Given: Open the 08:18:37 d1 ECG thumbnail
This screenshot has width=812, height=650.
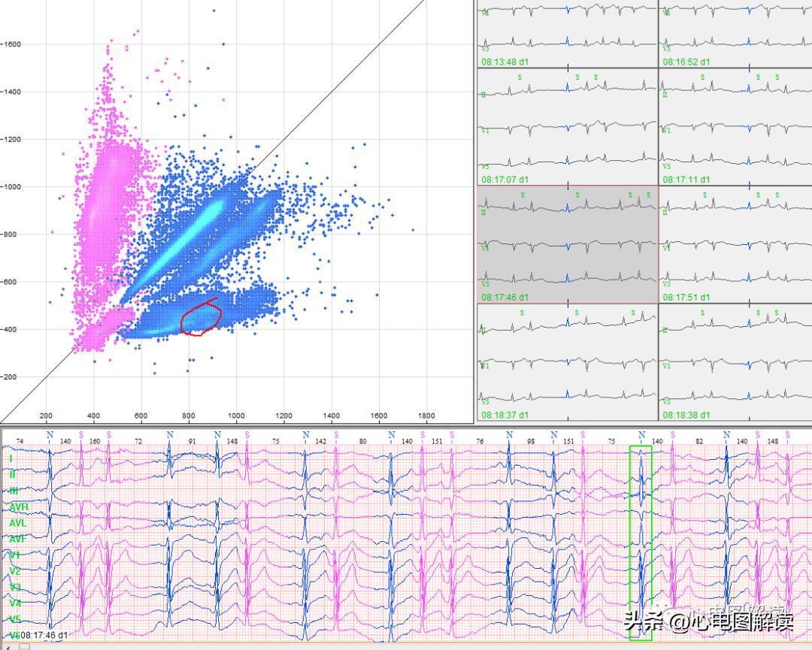Looking at the screenshot, I should coord(567,362).
